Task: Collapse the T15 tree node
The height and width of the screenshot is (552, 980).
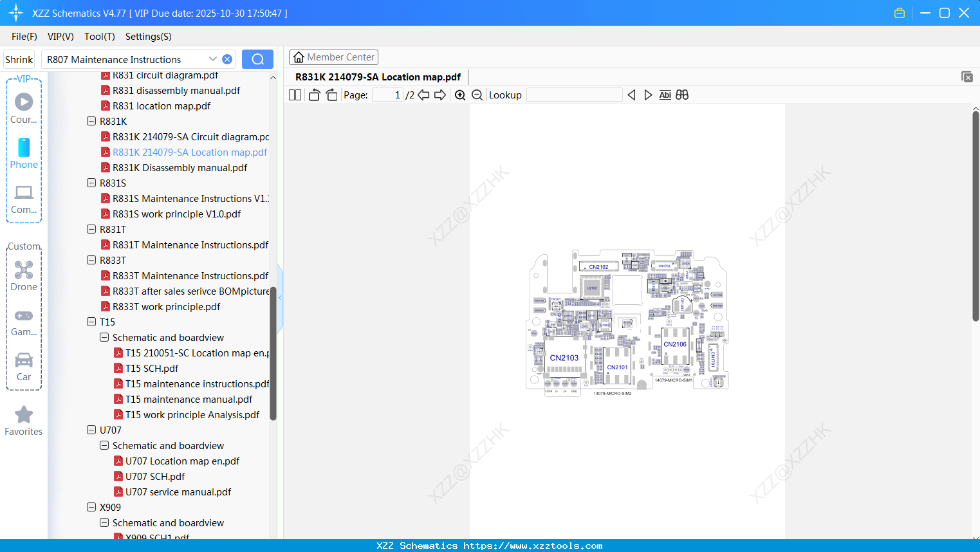Action: (x=91, y=322)
